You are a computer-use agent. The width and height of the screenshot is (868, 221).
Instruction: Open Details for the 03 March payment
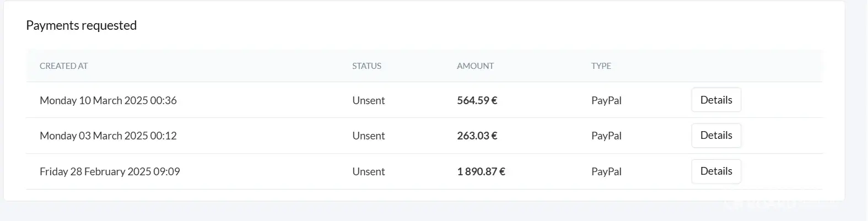tap(716, 136)
